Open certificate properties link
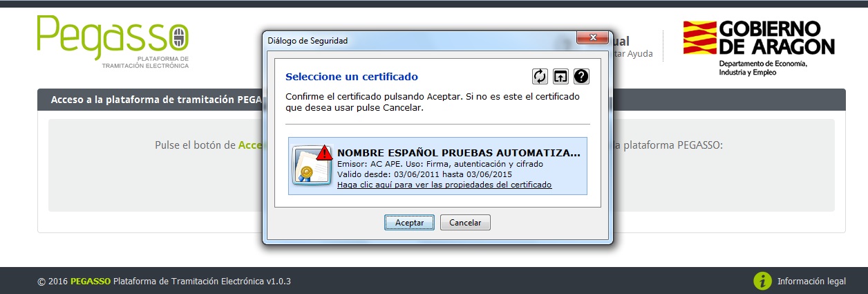Screen dimensions: 868x294 tap(444, 185)
